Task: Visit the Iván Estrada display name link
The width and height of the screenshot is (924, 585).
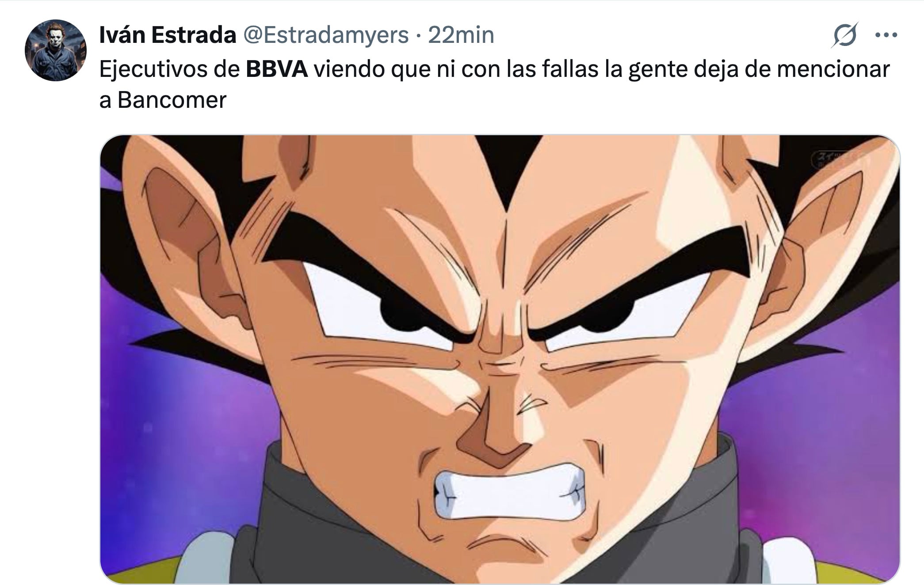Action: 168,35
